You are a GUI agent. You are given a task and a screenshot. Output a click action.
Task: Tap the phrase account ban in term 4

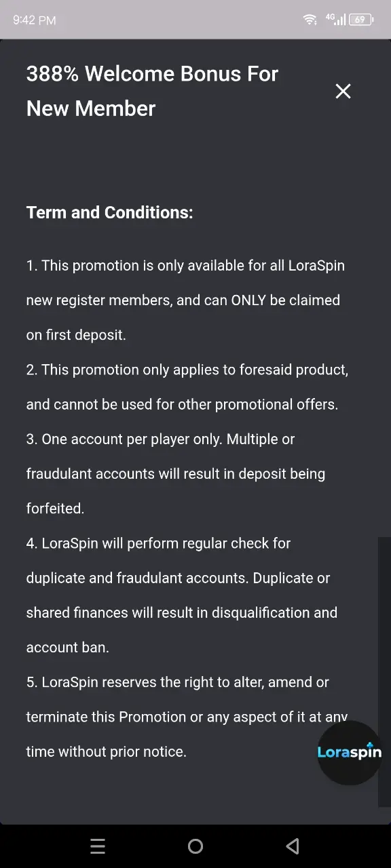point(67,647)
